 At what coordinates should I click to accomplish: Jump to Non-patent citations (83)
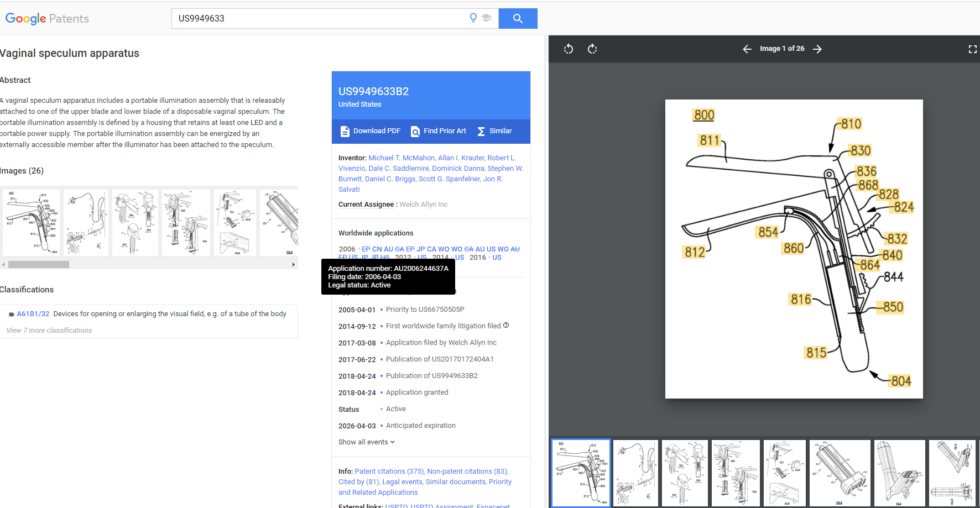tap(467, 472)
